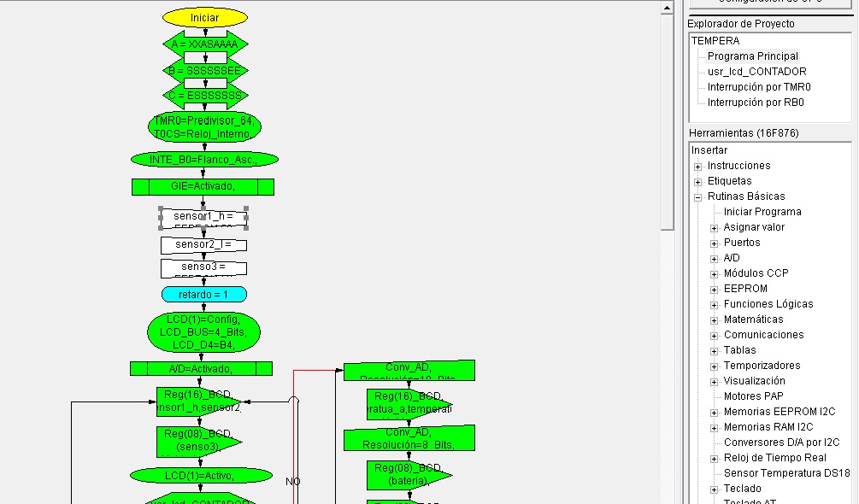Expand the Asignar valor node

715,227
